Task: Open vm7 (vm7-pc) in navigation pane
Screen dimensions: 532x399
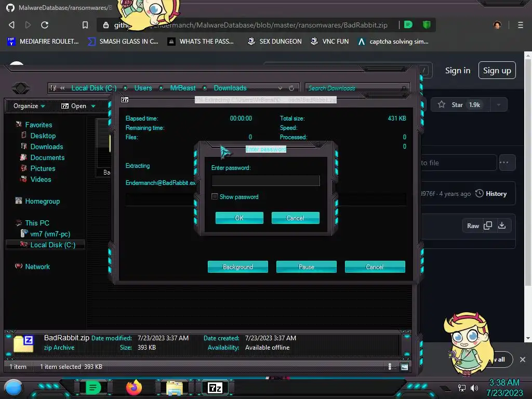Action: [x=50, y=234]
